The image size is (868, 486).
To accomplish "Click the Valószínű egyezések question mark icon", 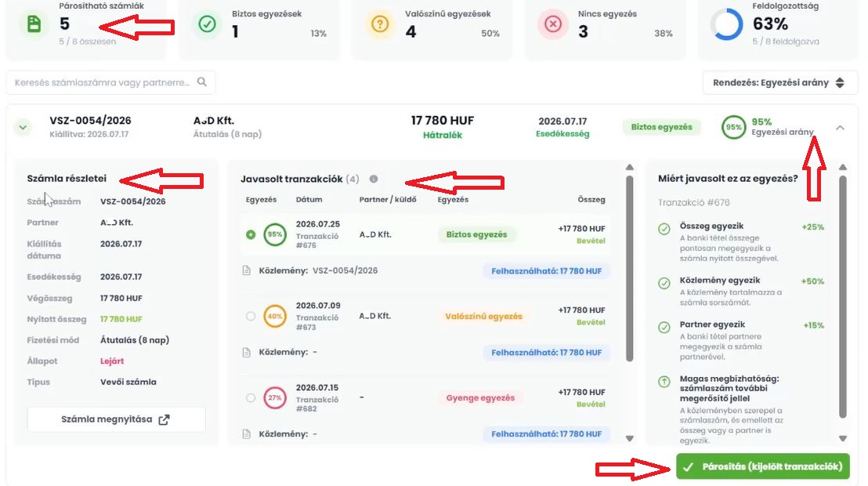I will (380, 24).
